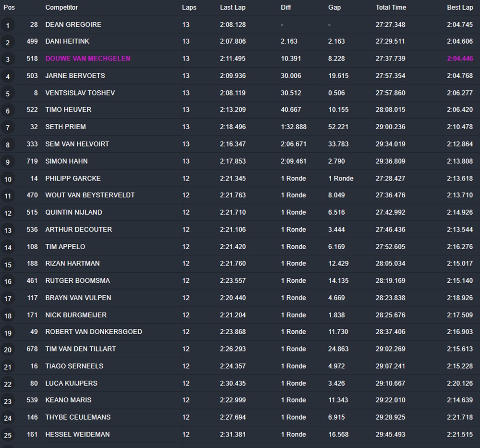This screenshot has height=448, width=480.
Task: Select Hessel Weideman's total time 29:45.493
Action: point(390,435)
